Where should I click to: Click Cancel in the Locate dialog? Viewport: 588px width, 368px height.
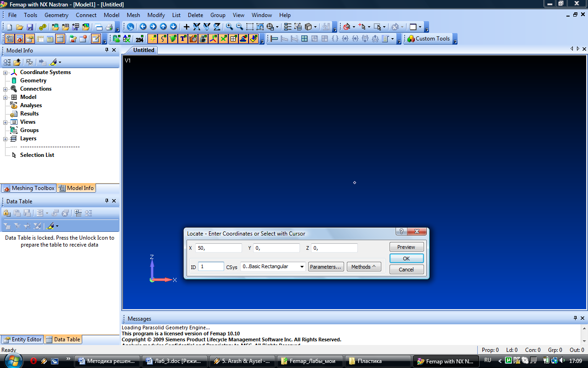(x=407, y=270)
